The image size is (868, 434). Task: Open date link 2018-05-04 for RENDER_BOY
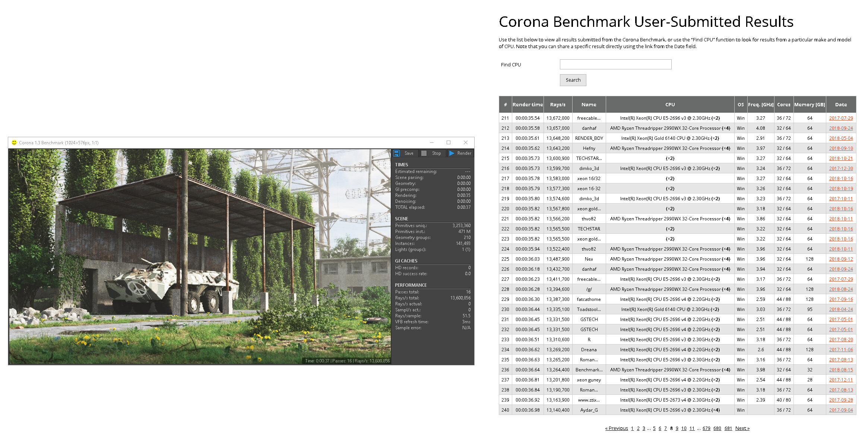[841, 138]
